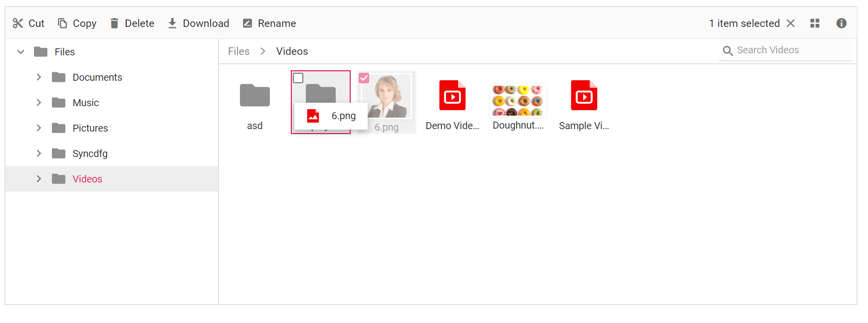Click the search magnifier icon
The image size is (868, 323).
pyautogui.click(x=728, y=51)
